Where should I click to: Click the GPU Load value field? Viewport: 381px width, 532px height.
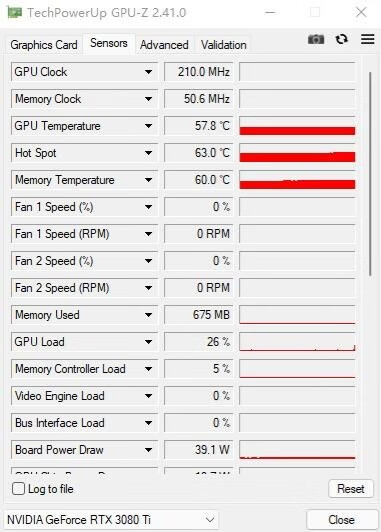click(x=198, y=342)
